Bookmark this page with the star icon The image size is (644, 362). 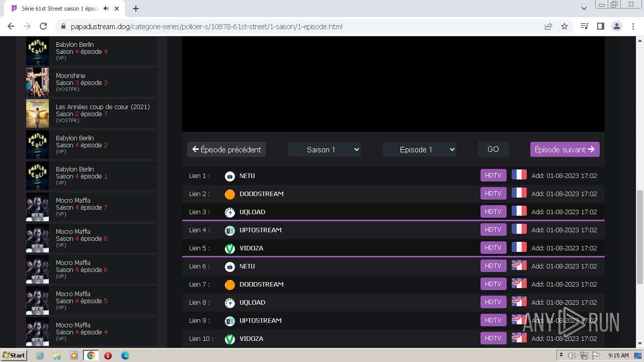565,26
